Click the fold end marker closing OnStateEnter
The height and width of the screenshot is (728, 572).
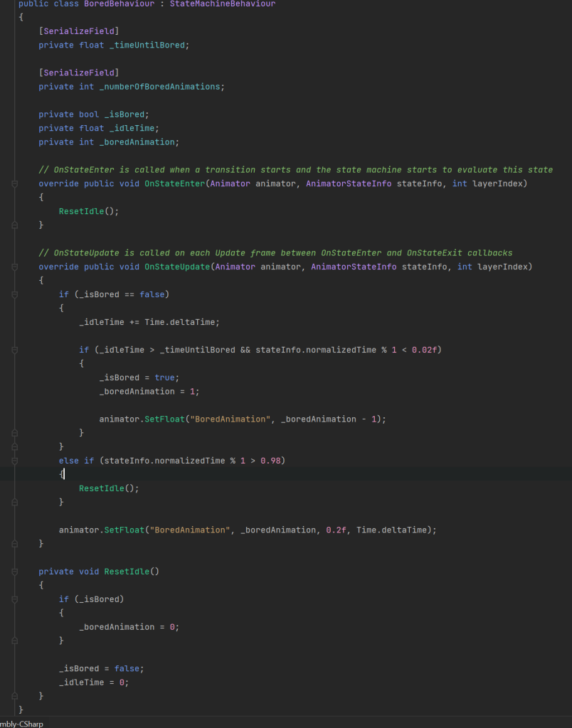tap(14, 225)
